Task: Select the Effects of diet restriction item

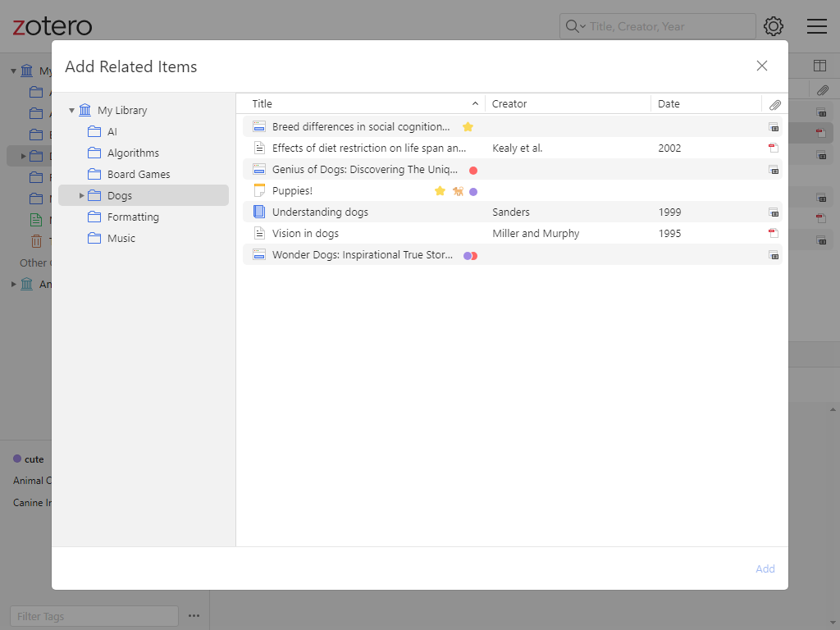Action: click(x=369, y=148)
